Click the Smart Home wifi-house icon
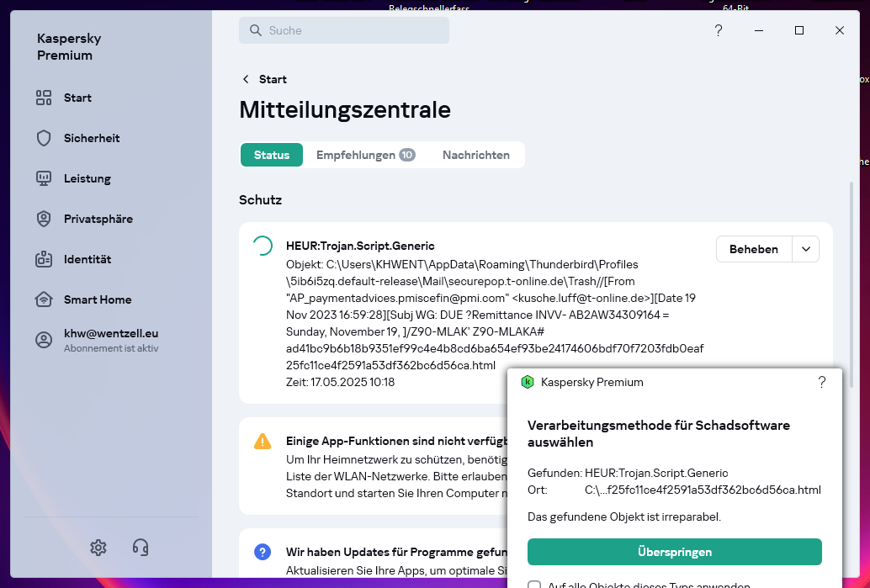 (x=44, y=299)
